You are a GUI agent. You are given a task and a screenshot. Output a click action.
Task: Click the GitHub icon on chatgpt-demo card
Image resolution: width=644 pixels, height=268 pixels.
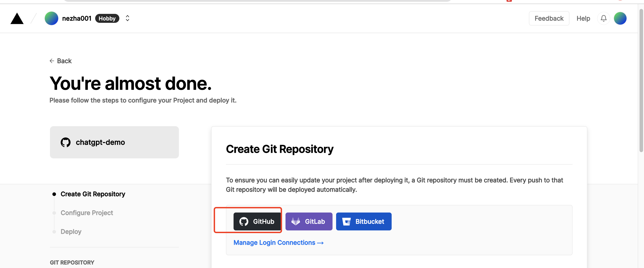pyautogui.click(x=66, y=142)
